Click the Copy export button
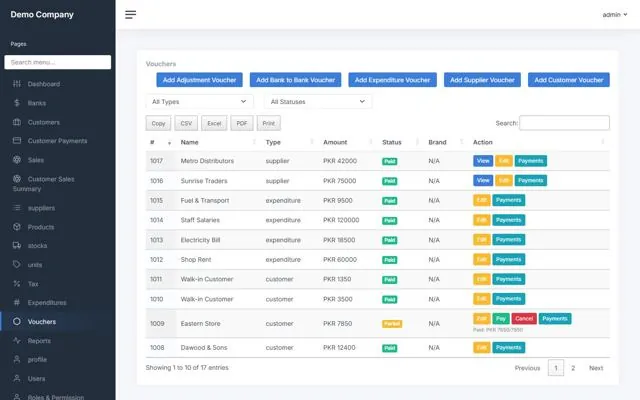 [158, 123]
